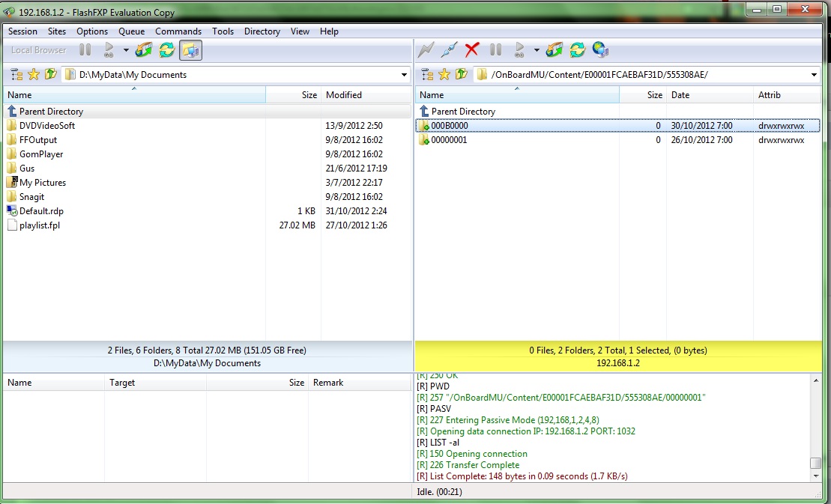Open the Directory menu
The image size is (831, 504).
[x=262, y=31]
